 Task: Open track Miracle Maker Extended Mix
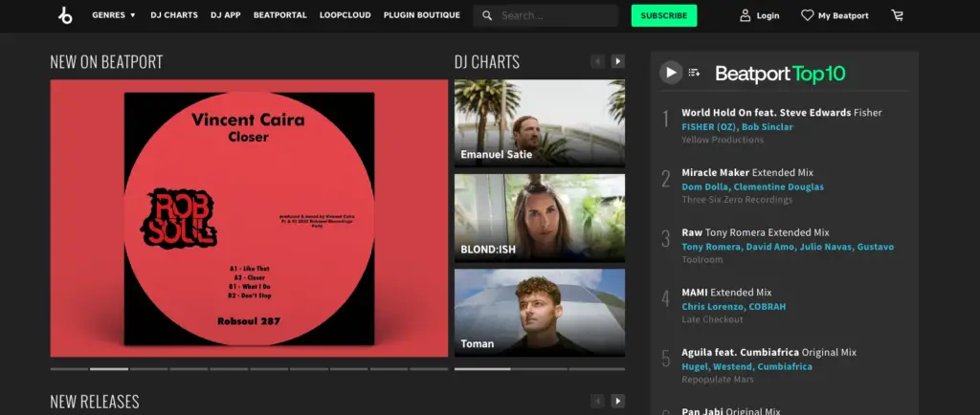(747, 172)
